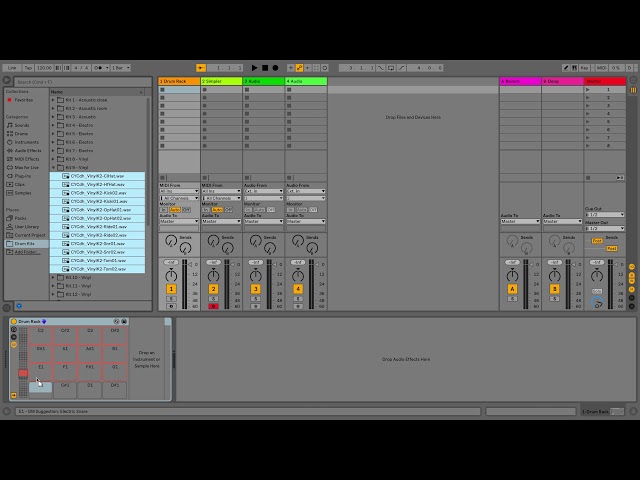Open the MIDI Effects category in browser

click(x=27, y=159)
